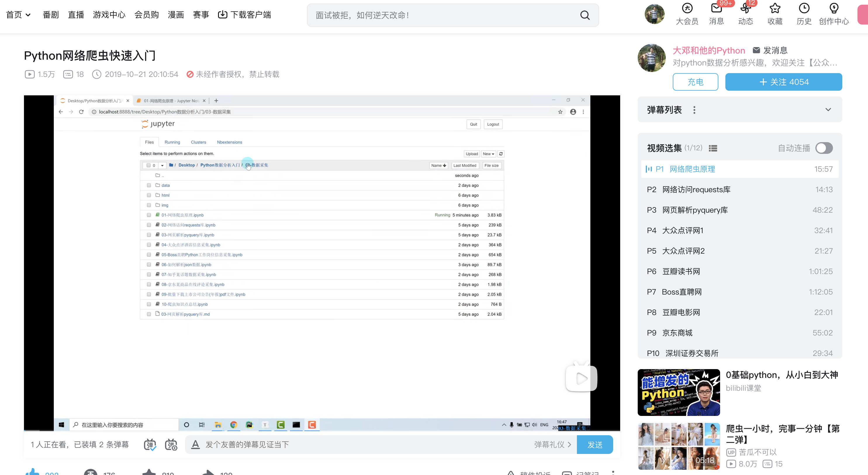Open advanced danmaku icon next to it
Screen dimensions: 868x475
point(171,444)
